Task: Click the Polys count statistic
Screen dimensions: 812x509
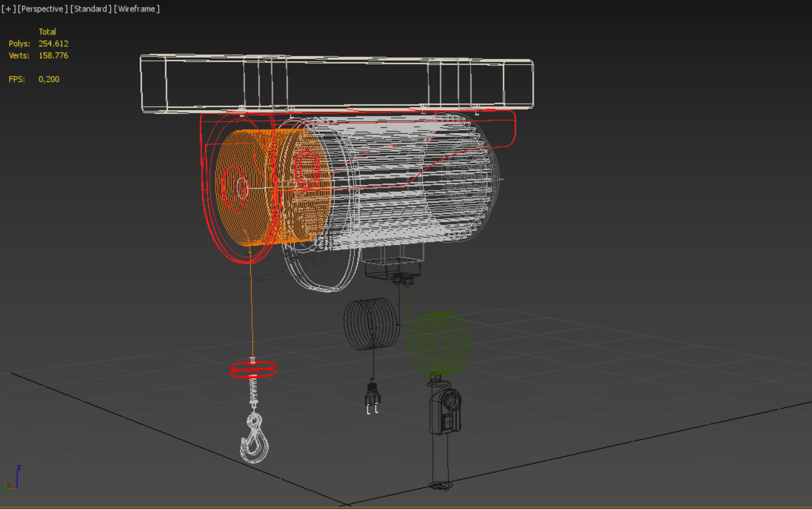Action: pos(53,44)
